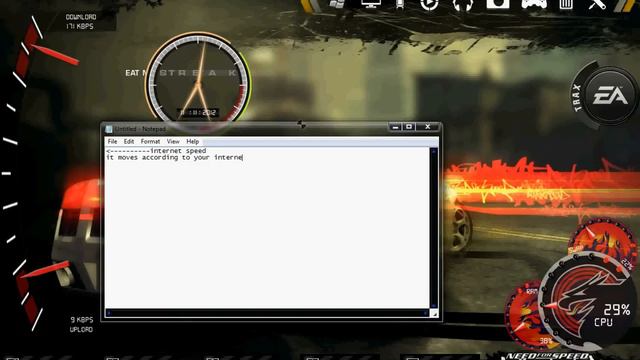
Task: Open the gamepad games launcher icon
Action: pos(534,4)
